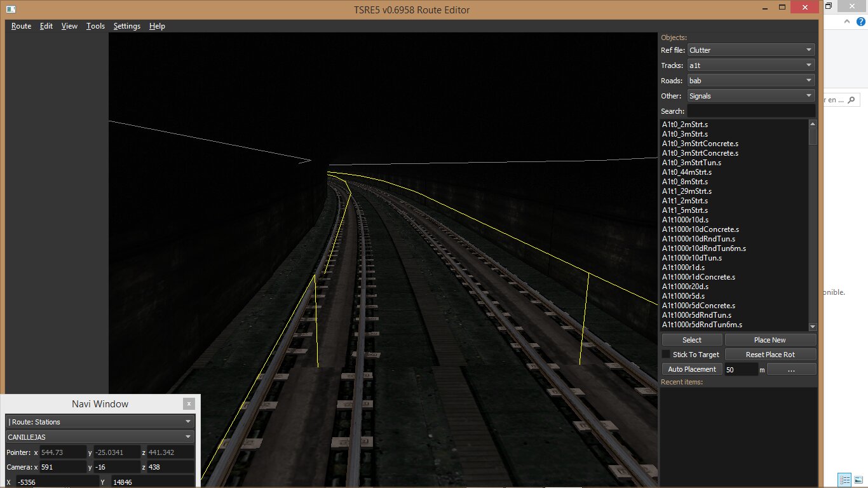Enable Stick To Target checkbox

tap(666, 355)
